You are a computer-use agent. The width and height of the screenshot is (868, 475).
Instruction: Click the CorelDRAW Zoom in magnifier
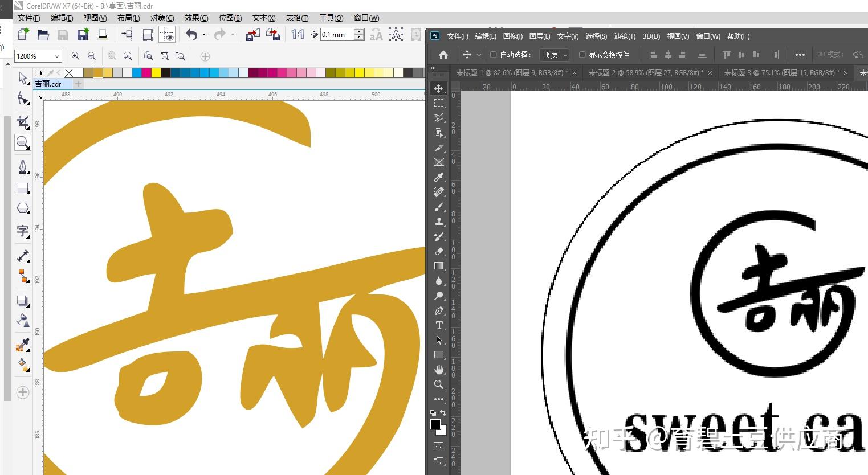pos(75,56)
